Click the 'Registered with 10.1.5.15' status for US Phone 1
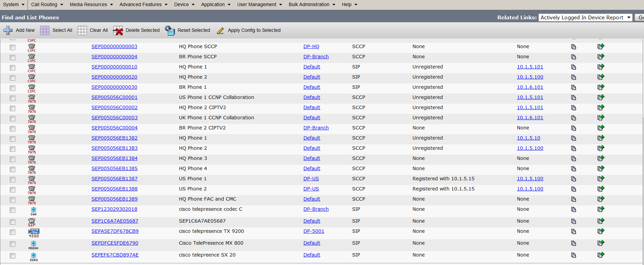 click(443, 179)
